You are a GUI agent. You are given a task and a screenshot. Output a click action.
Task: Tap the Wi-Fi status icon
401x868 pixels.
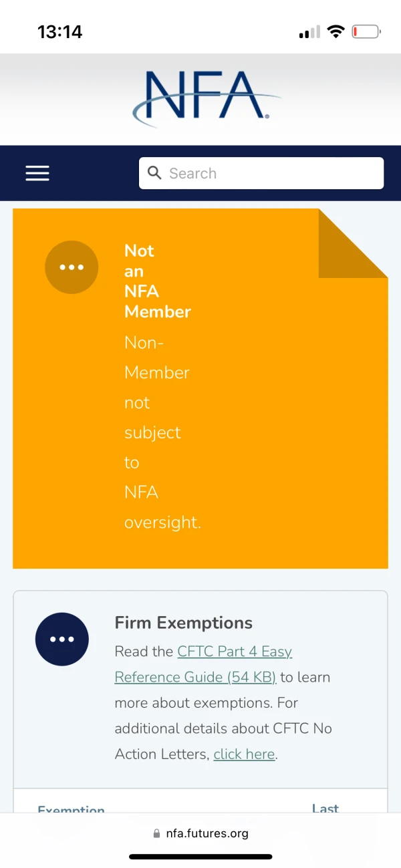coord(336,31)
